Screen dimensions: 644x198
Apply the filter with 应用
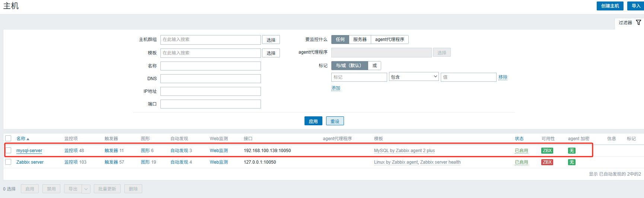click(313, 121)
